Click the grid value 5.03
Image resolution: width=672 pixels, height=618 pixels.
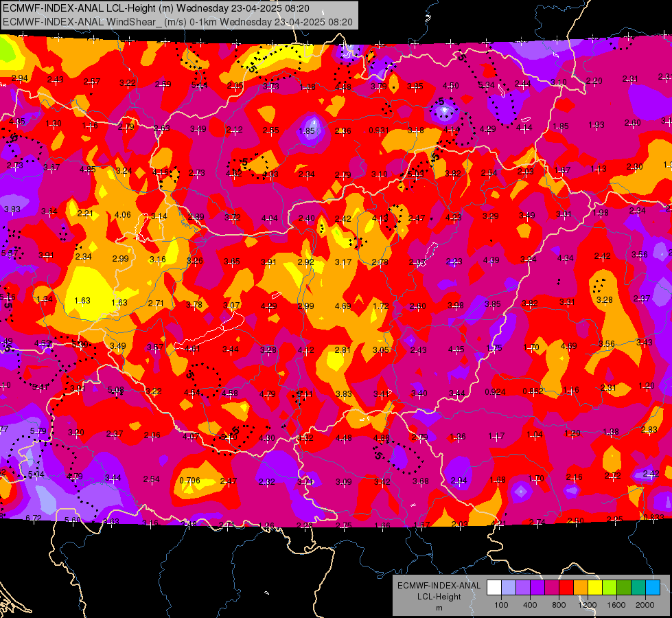point(415,174)
